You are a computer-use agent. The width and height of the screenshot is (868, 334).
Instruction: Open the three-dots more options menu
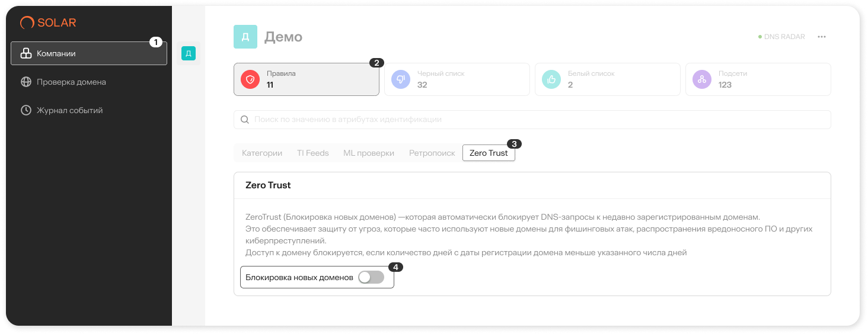821,37
